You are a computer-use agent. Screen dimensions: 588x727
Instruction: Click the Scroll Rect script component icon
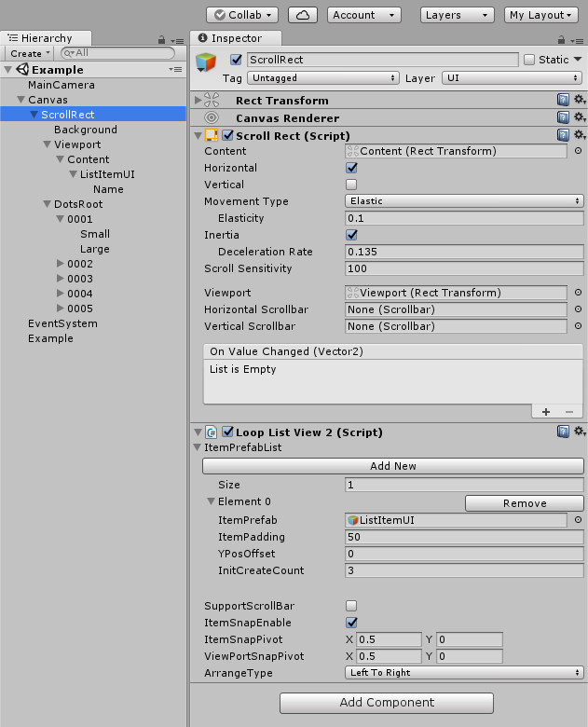[x=212, y=135]
